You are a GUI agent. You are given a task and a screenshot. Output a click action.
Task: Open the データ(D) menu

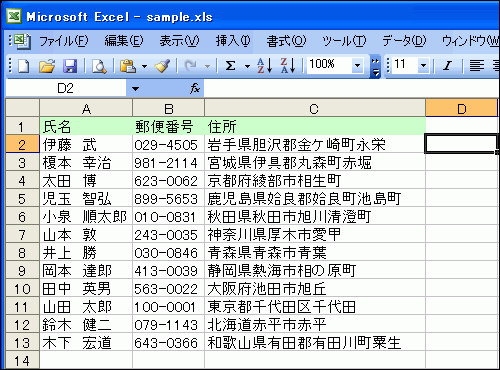click(x=404, y=41)
